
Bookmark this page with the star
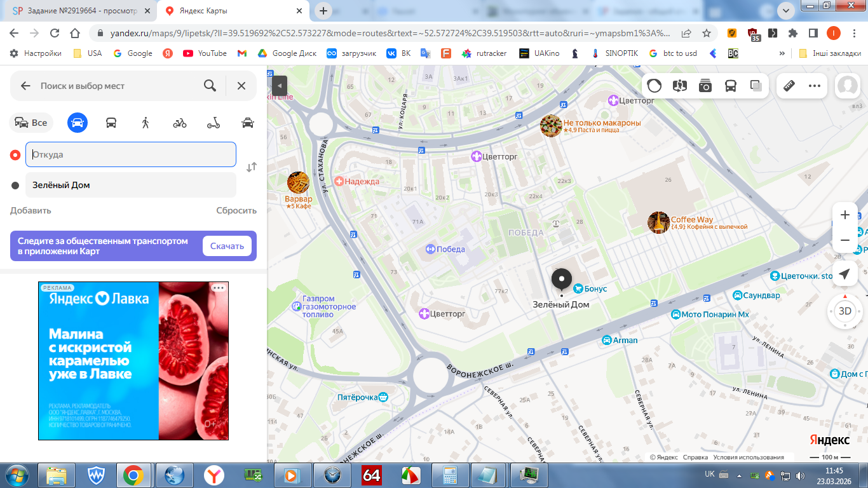[x=707, y=33]
